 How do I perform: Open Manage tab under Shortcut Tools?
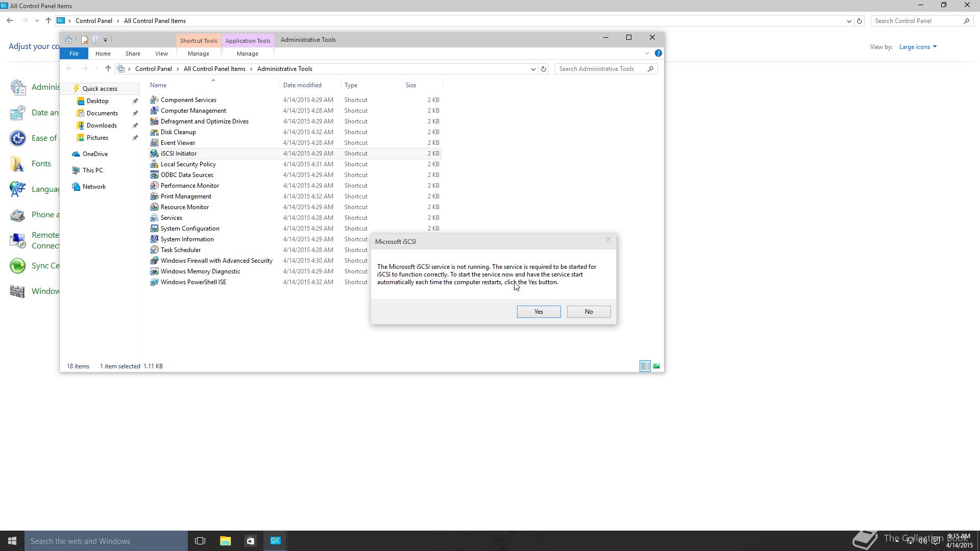pyautogui.click(x=198, y=54)
